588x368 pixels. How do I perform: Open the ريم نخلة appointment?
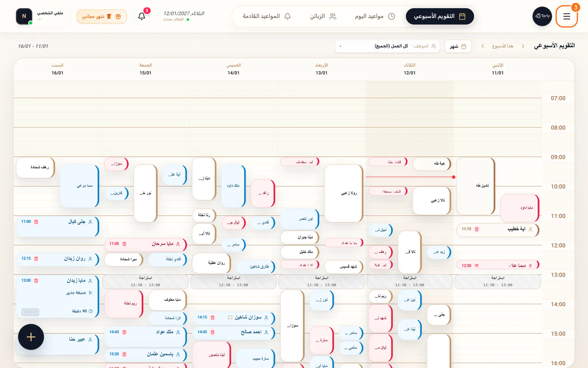[123, 304]
